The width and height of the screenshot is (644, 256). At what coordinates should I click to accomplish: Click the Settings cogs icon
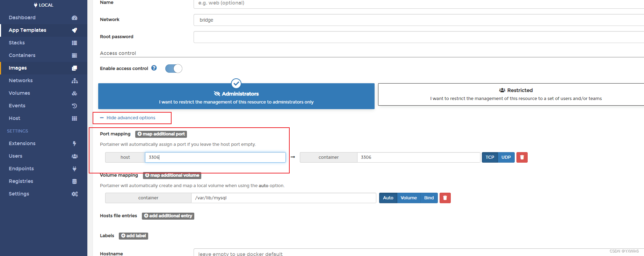tap(74, 194)
